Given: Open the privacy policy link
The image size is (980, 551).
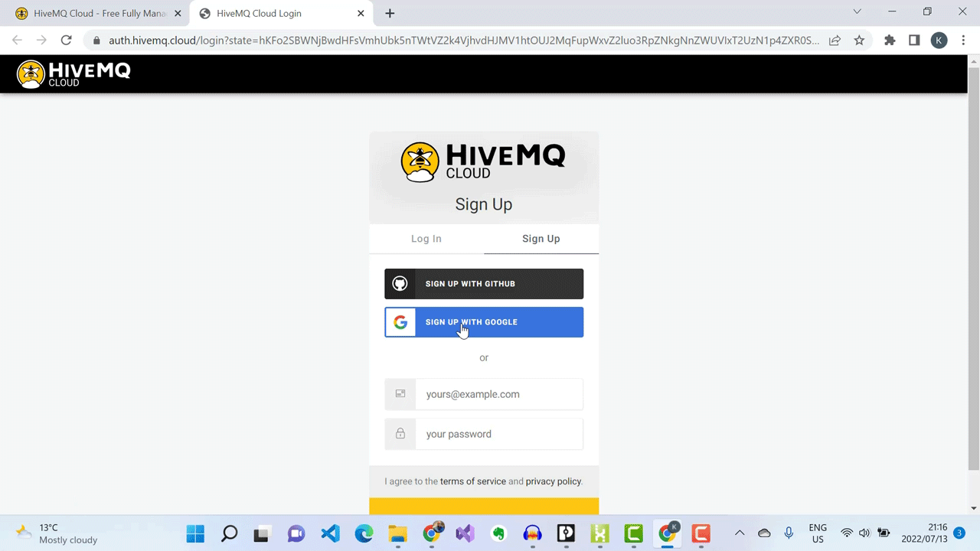Looking at the screenshot, I should (x=554, y=481).
